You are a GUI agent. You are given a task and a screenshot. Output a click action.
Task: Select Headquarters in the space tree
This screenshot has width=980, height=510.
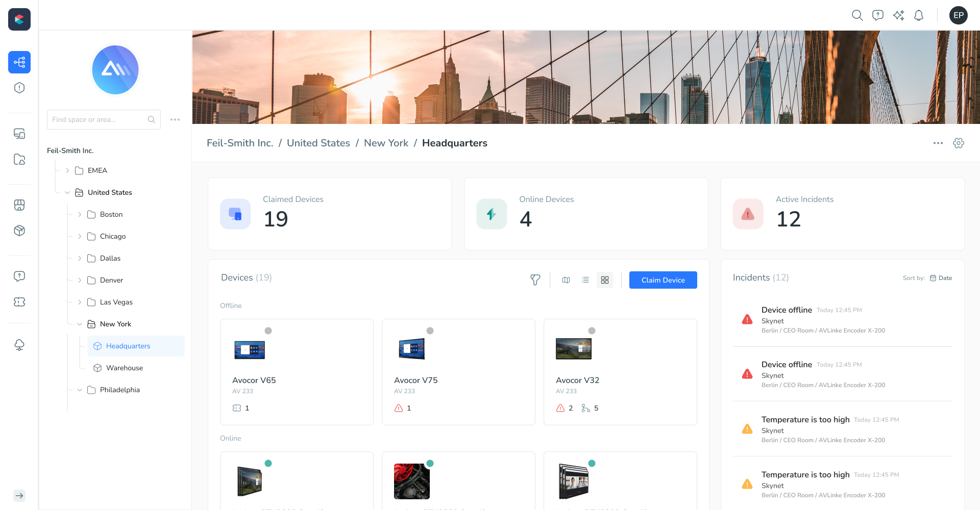[136, 346]
